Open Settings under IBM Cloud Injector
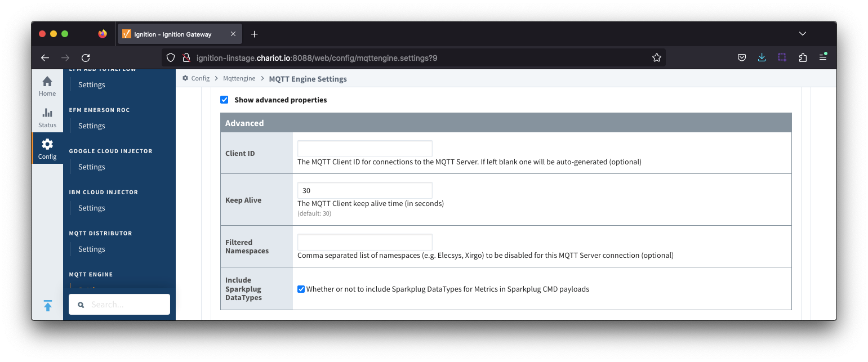 coord(92,208)
